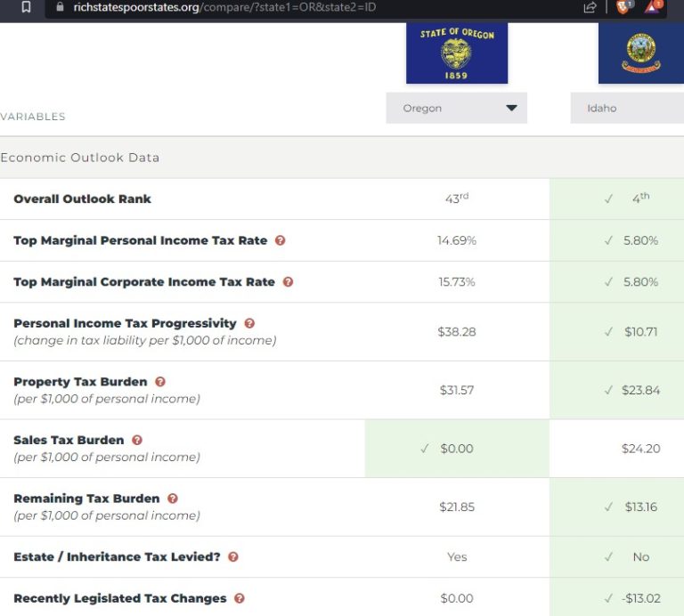Image resolution: width=684 pixels, height=616 pixels.
Task: Open the Brave Shields lion icon
Action: click(623, 7)
